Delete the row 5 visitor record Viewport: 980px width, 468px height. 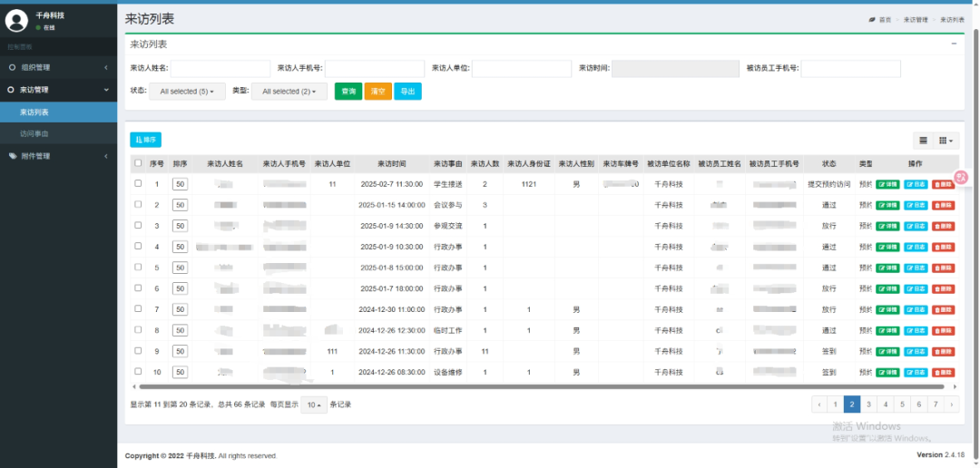tap(944, 268)
